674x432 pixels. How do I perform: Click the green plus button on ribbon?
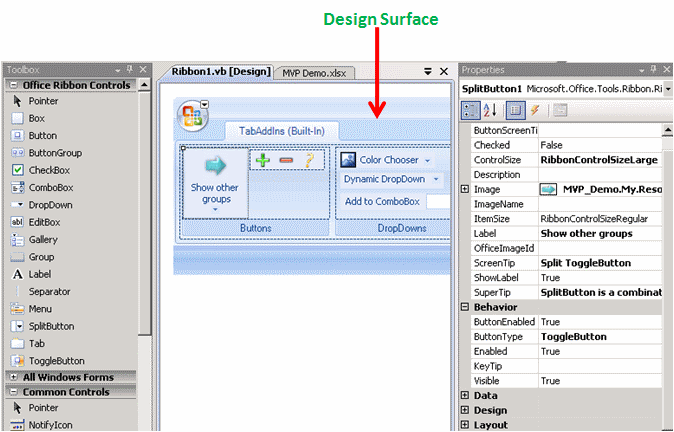(263, 160)
